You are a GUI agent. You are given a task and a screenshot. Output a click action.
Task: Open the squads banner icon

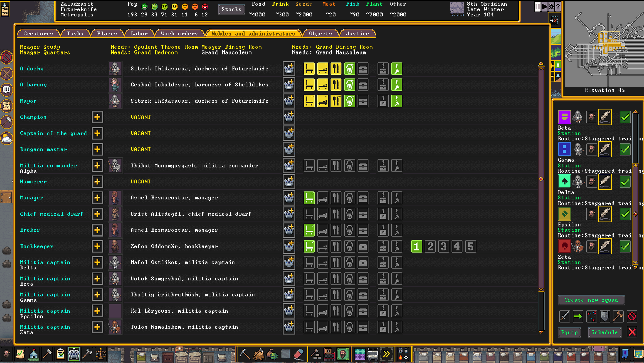pos(625,354)
